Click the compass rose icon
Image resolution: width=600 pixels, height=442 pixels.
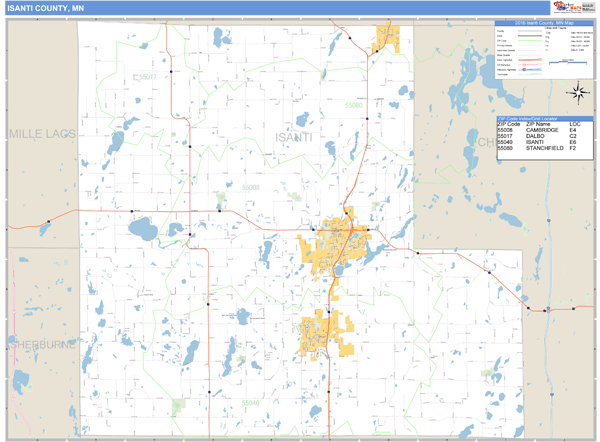(579, 94)
